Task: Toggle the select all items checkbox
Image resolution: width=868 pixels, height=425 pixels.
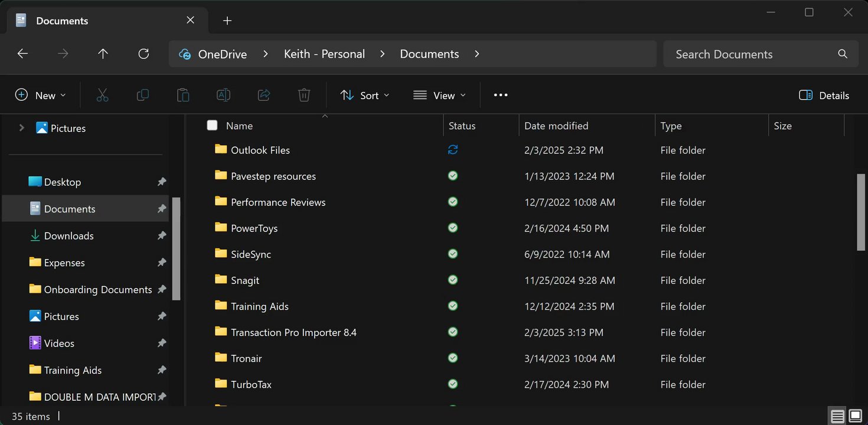Action: coord(212,125)
